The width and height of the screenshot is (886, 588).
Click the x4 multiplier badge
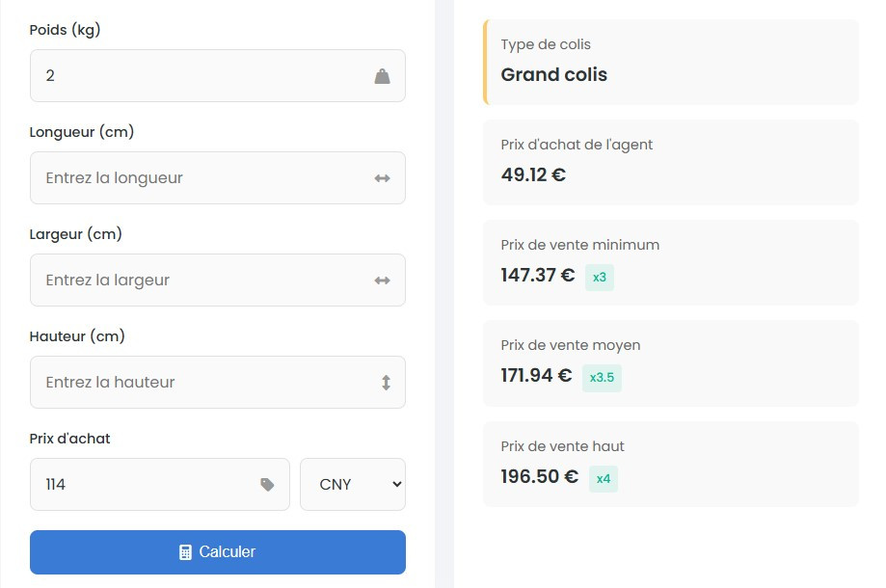(604, 478)
